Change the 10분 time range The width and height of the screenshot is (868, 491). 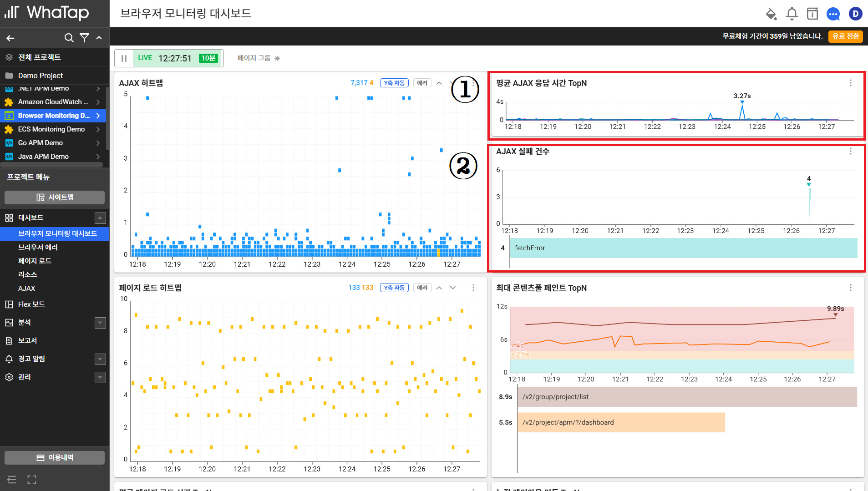[x=208, y=58]
